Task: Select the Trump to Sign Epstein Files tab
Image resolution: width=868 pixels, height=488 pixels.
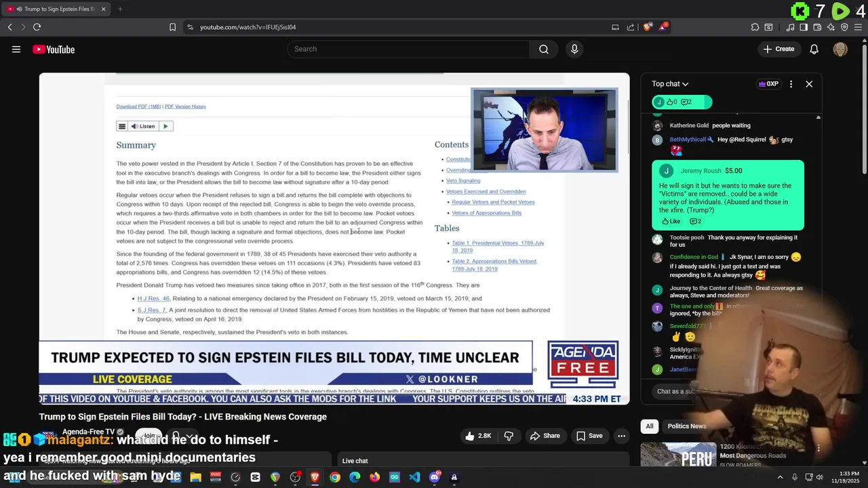Action: click(x=57, y=9)
